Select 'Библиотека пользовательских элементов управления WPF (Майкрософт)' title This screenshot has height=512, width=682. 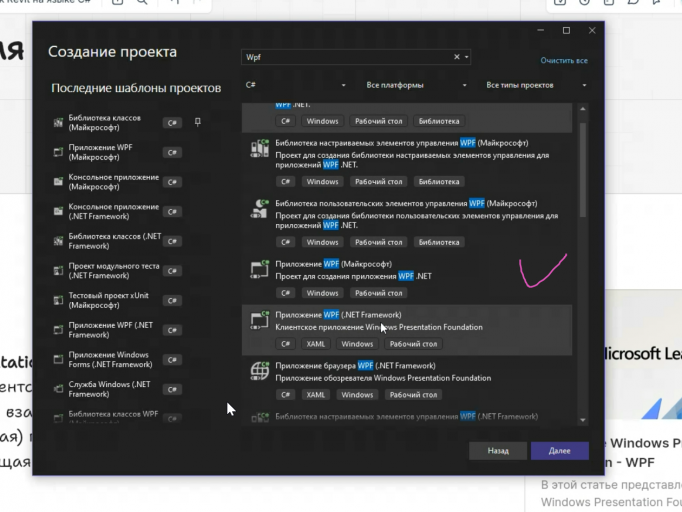tap(406, 204)
